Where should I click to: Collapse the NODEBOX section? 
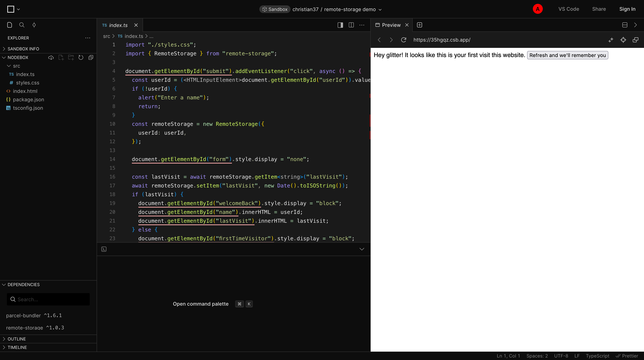click(x=18, y=57)
